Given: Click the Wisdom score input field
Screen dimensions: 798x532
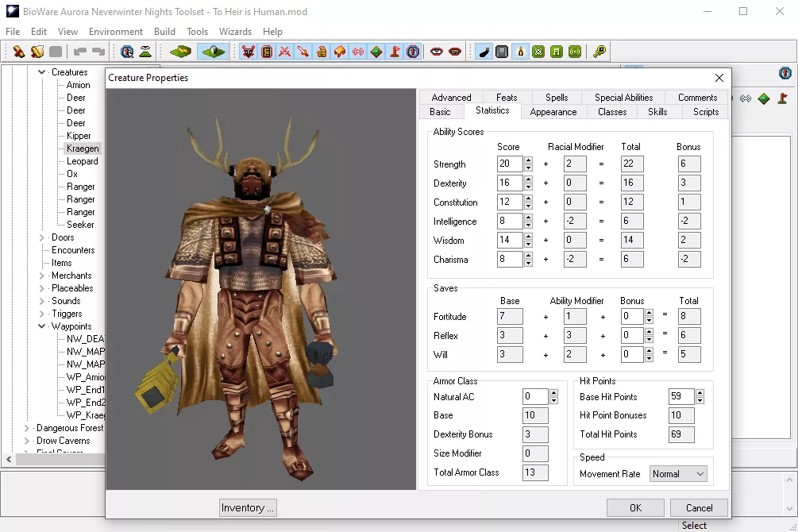Looking at the screenshot, I should click(x=510, y=241).
